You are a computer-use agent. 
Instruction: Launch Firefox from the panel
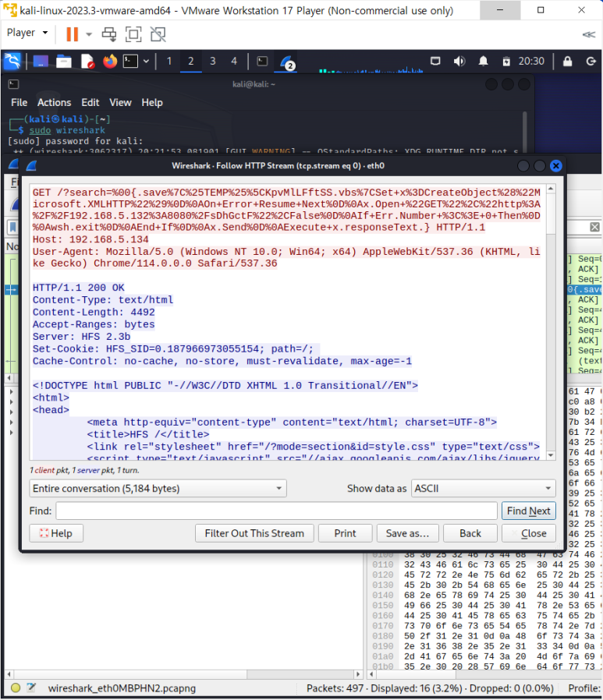109,61
